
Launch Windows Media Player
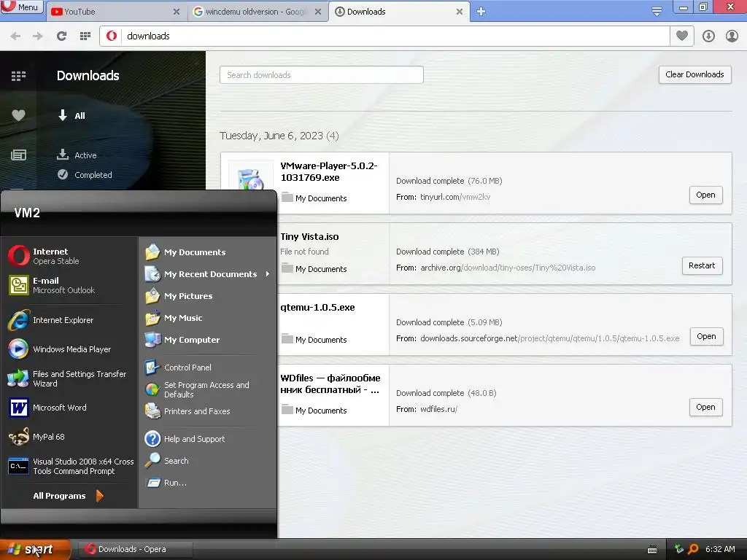tap(71, 349)
